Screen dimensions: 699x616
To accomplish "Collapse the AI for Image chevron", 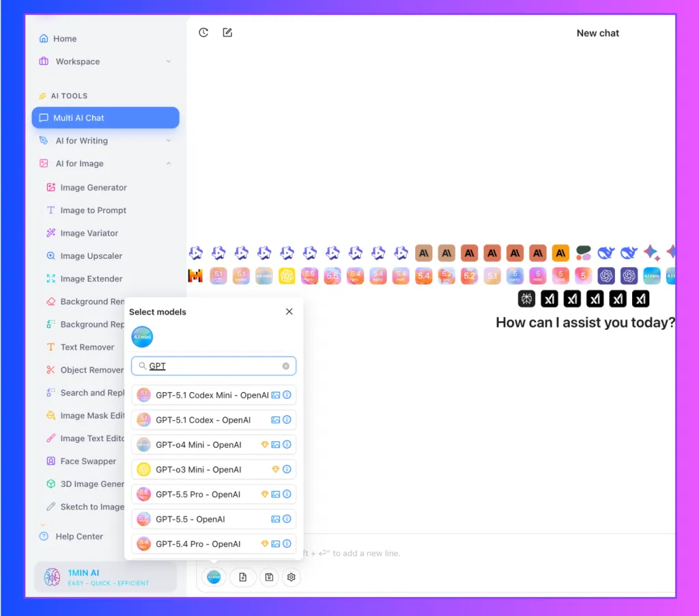I will point(169,163).
